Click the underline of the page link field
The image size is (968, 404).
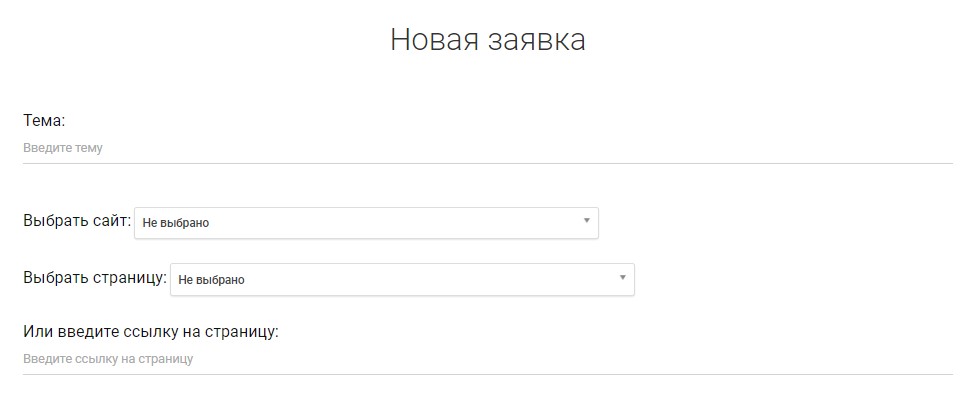point(487,374)
